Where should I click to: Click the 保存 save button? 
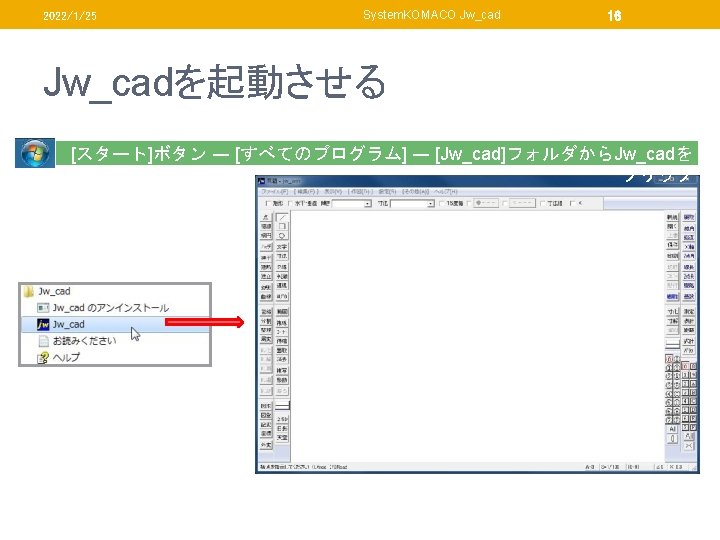[672, 245]
